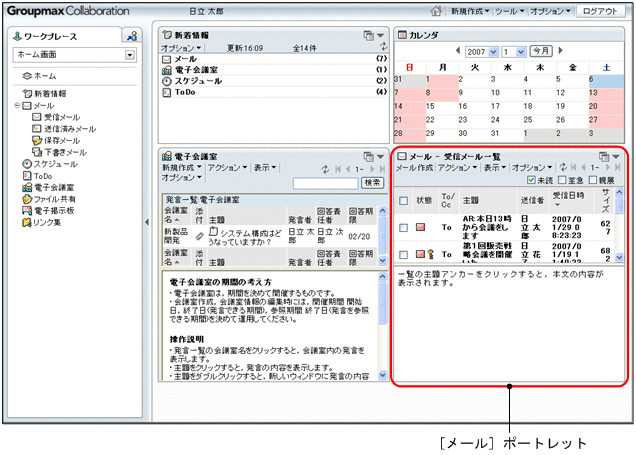Open 送信済みメール folder in sidebar
Image resolution: width=636 pixels, height=455 pixels.
64,129
